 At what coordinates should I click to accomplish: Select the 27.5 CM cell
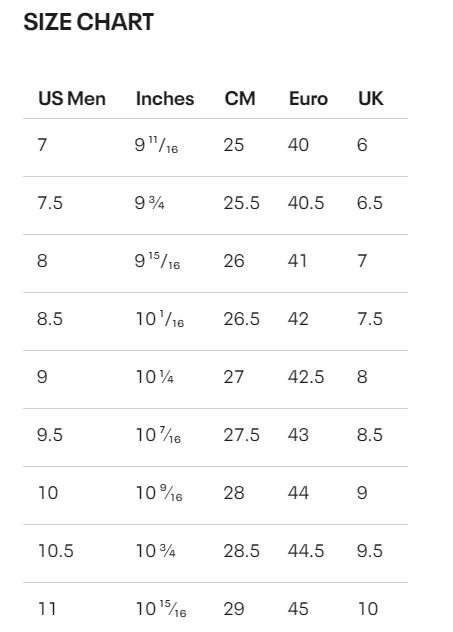point(241,435)
